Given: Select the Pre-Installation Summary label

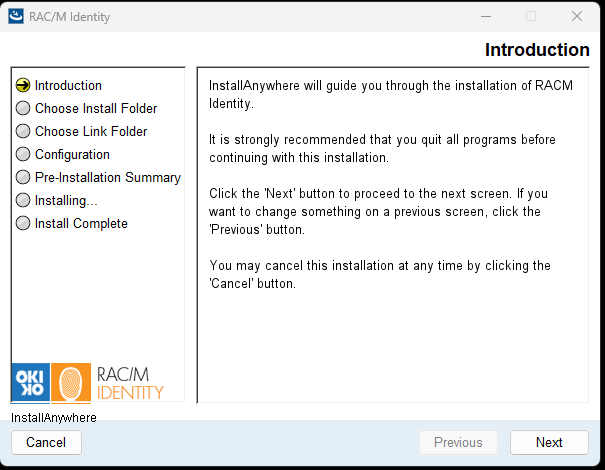Looking at the screenshot, I should click(x=108, y=178).
